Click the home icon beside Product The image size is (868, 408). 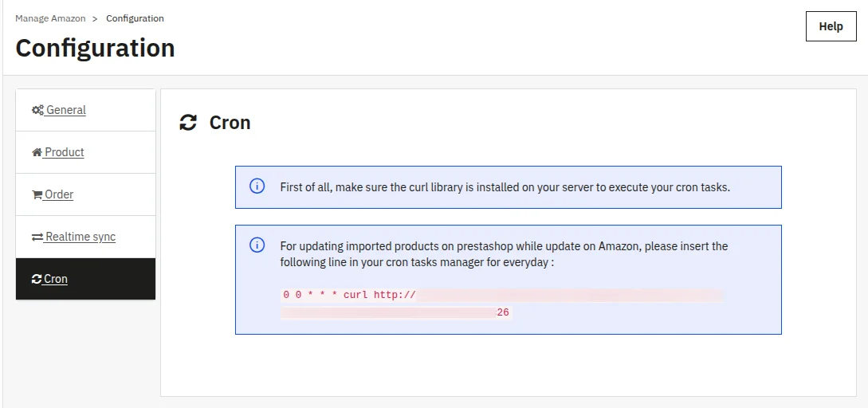point(37,152)
